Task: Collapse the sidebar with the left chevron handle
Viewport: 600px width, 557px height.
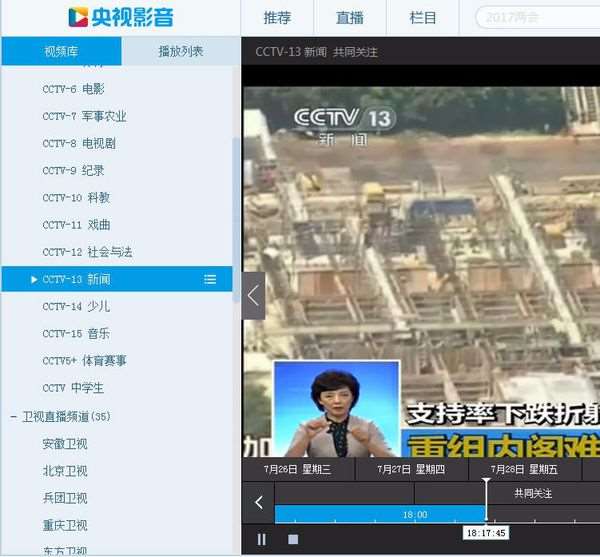Action: click(x=253, y=296)
